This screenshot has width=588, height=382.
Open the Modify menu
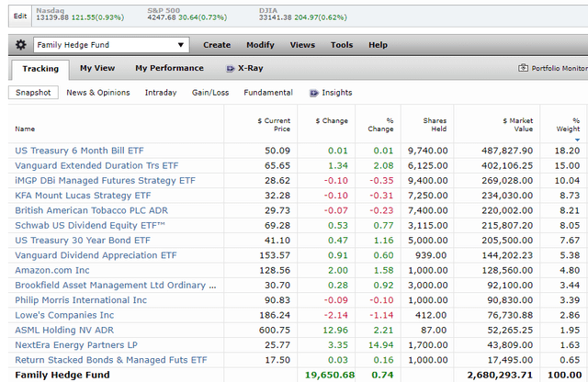pos(260,45)
